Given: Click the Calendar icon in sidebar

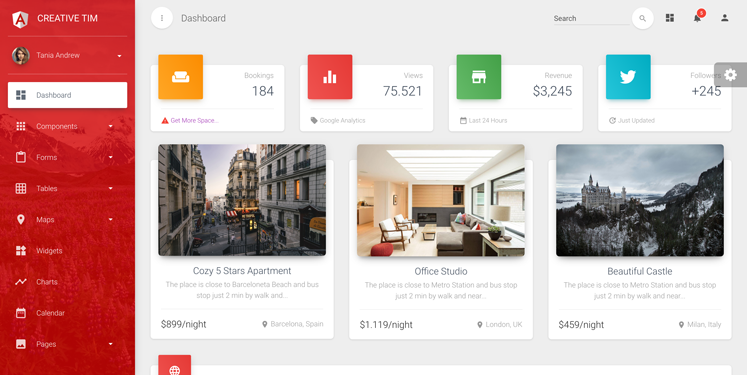Looking at the screenshot, I should click(x=20, y=313).
